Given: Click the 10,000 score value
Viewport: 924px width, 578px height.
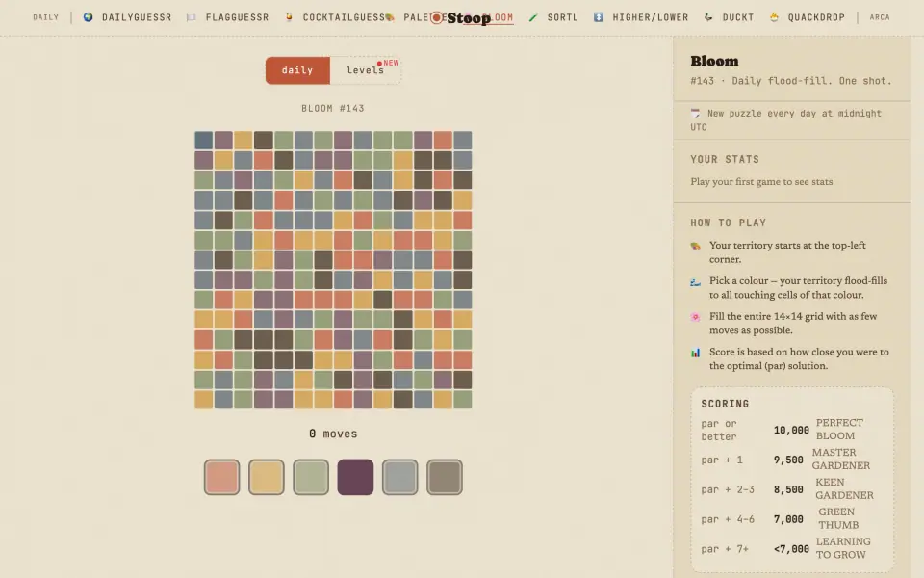Looking at the screenshot, I should click(791, 430).
